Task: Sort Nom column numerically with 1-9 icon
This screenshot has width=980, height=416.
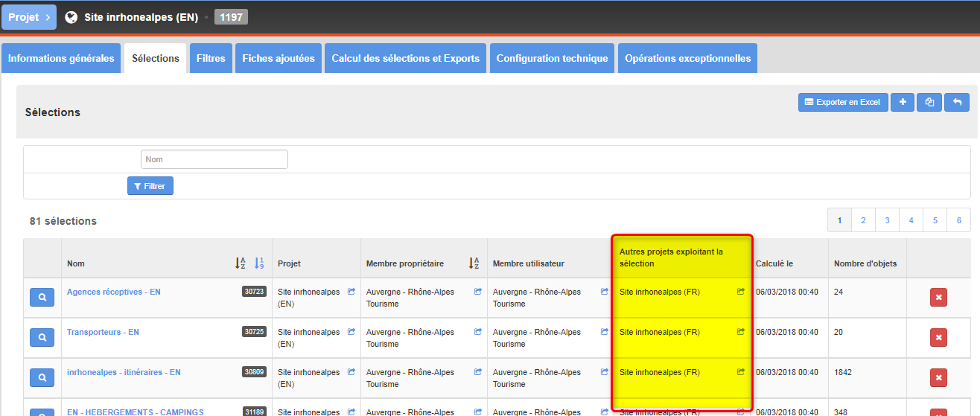Action: coord(259,263)
